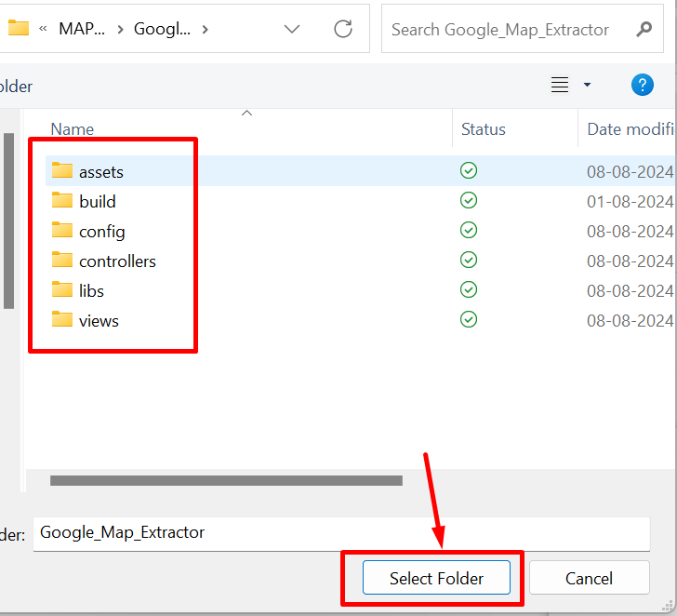Click the Search Google_Map_Extractor field

522,29
